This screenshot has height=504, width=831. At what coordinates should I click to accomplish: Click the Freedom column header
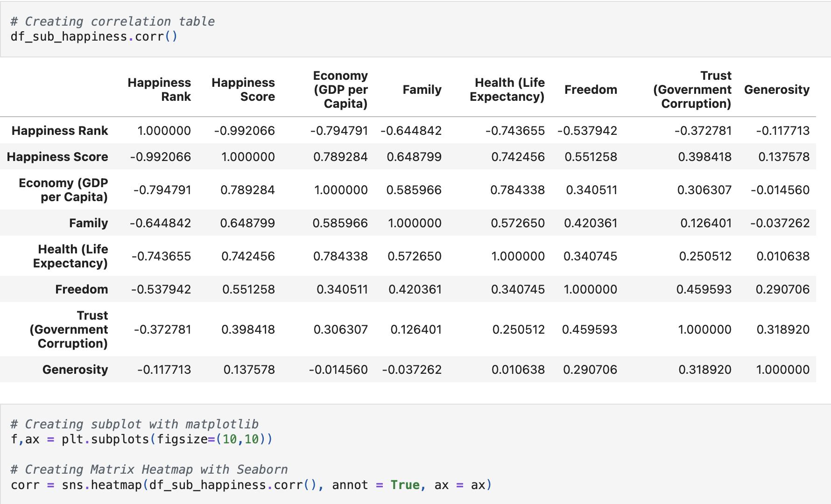point(591,90)
